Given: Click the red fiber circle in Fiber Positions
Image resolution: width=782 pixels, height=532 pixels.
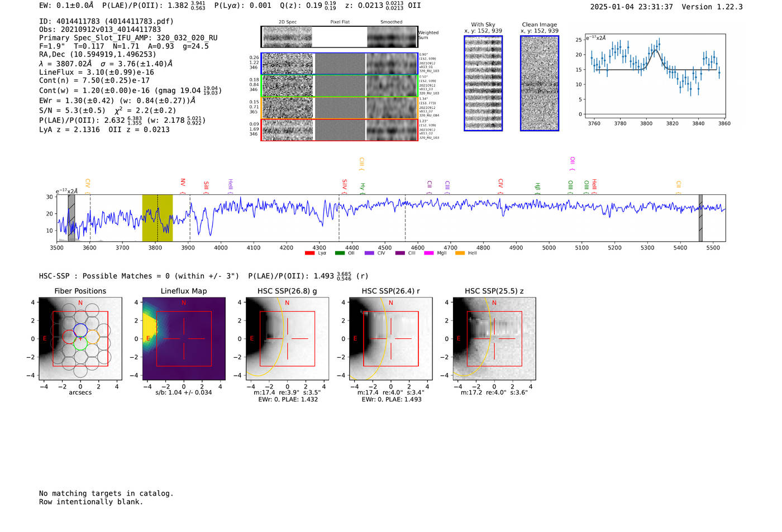Looking at the screenshot, I should (x=69, y=337).
